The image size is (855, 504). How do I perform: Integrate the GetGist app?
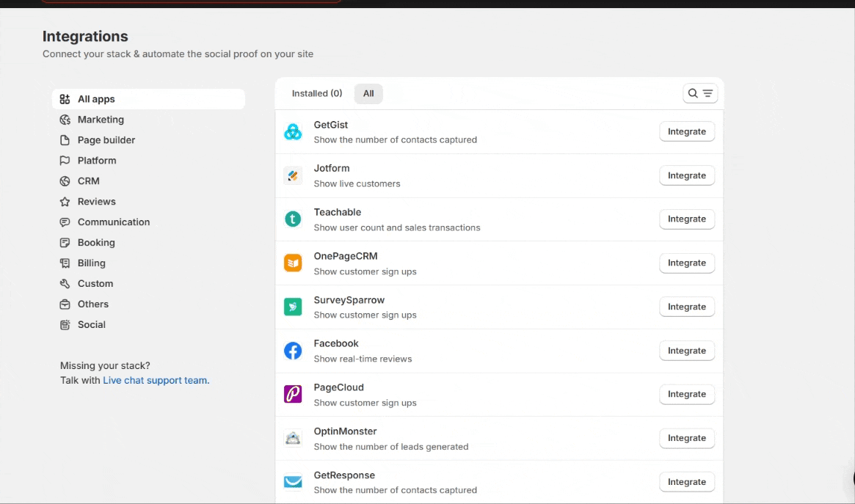click(x=686, y=131)
